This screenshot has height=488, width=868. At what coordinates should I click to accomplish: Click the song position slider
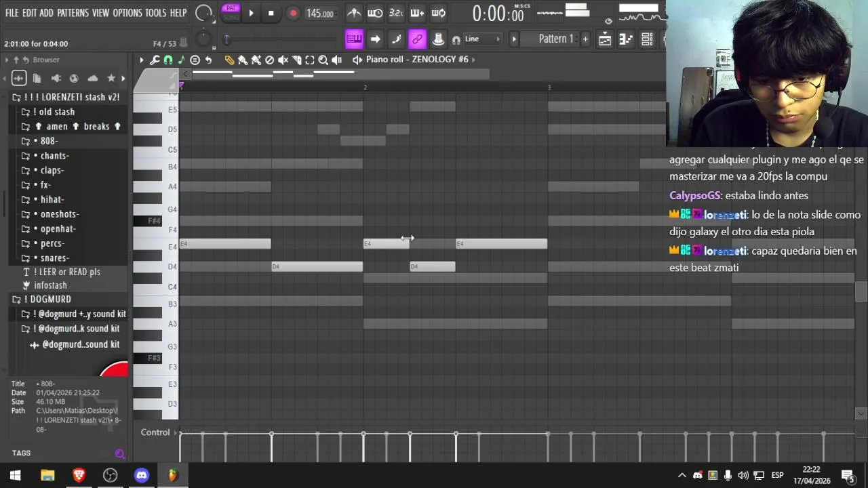(281, 39)
